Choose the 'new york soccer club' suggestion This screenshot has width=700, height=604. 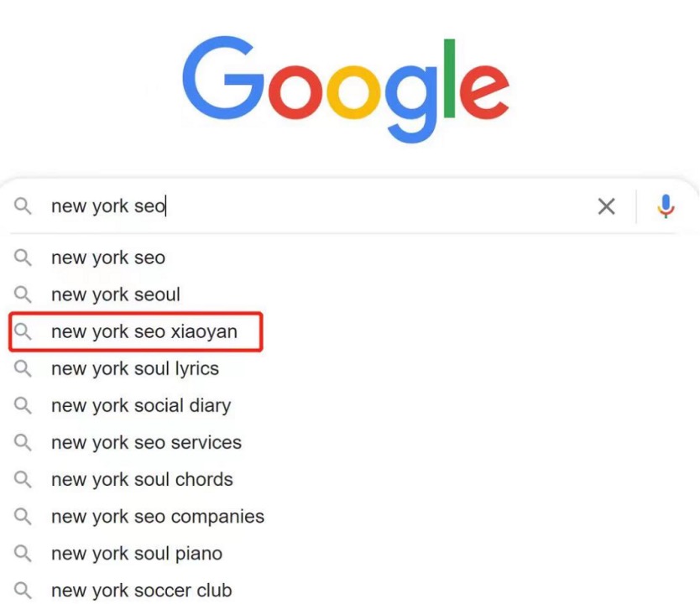pyautogui.click(x=142, y=591)
